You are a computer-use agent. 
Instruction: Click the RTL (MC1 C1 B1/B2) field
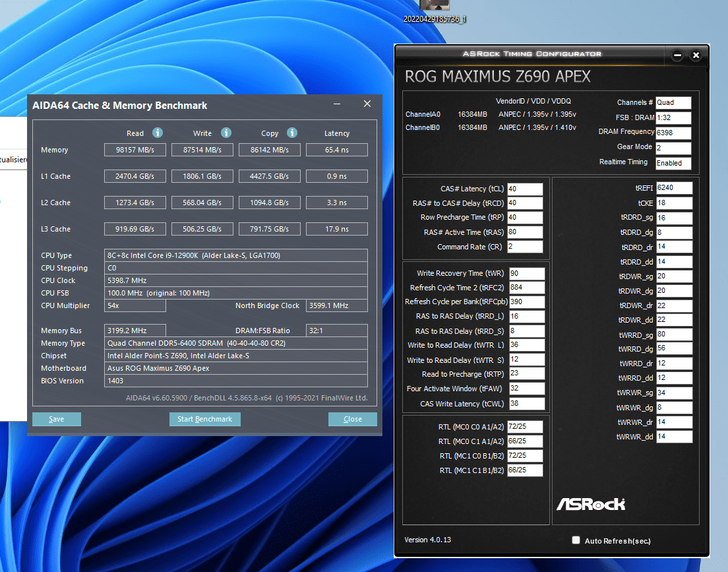coord(525,470)
